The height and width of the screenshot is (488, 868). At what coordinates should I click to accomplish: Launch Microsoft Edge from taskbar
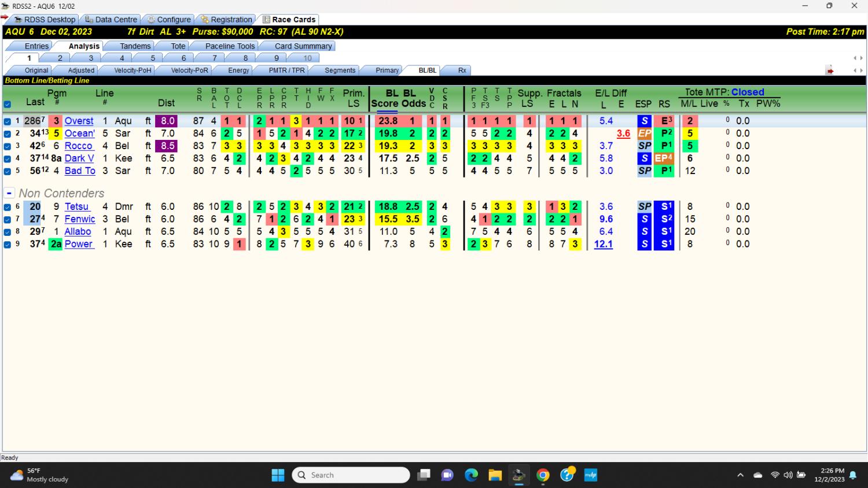tap(471, 475)
